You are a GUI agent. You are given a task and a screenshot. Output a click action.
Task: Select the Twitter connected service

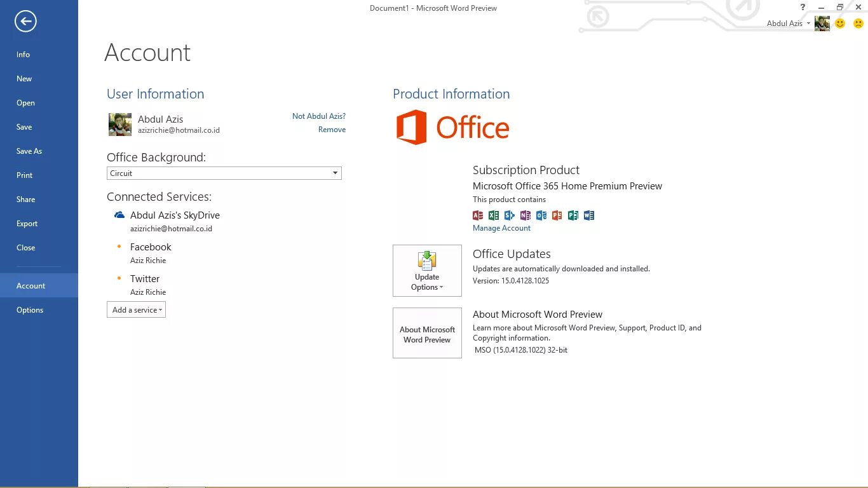pos(145,279)
